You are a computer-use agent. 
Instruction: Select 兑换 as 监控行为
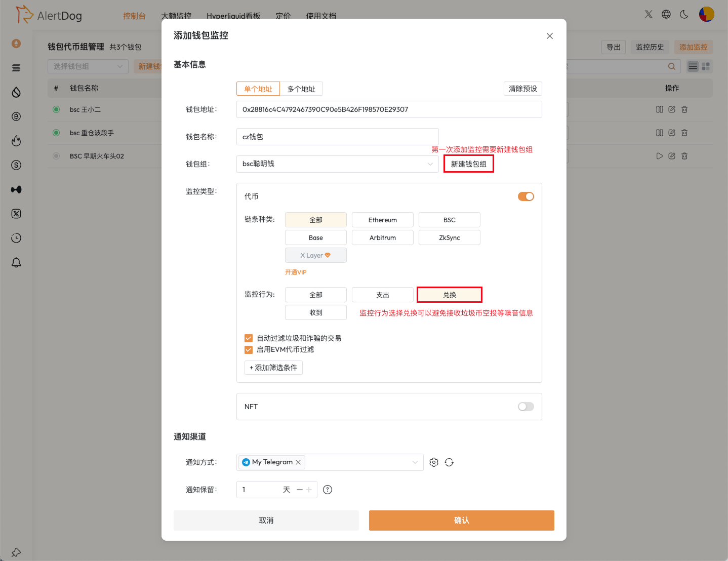pyautogui.click(x=450, y=295)
